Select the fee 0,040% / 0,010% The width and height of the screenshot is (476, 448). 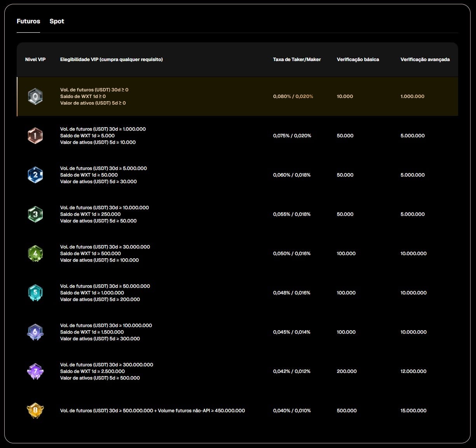[292, 411]
